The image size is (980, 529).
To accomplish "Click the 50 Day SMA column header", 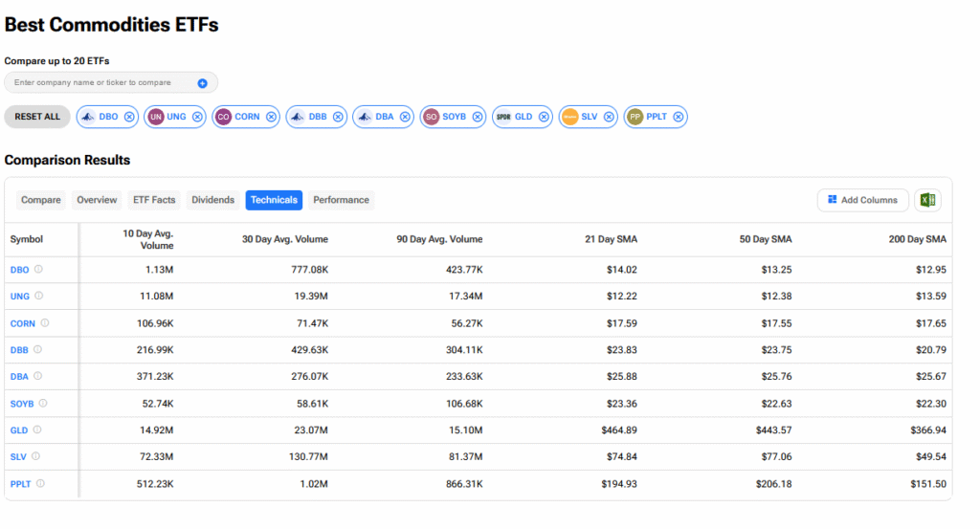I will [766, 239].
